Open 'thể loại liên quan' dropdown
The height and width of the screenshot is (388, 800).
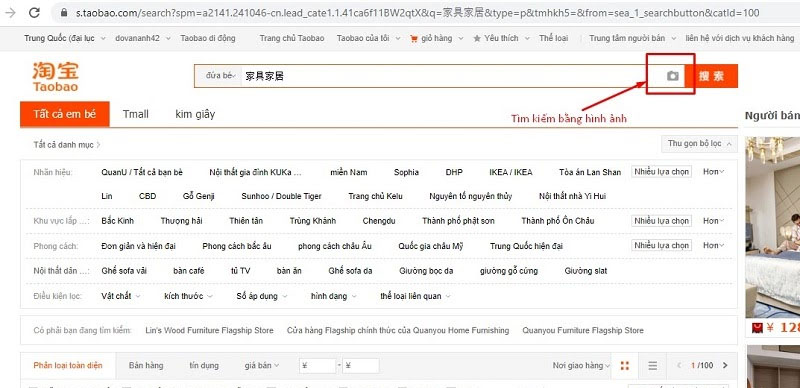[x=415, y=296]
